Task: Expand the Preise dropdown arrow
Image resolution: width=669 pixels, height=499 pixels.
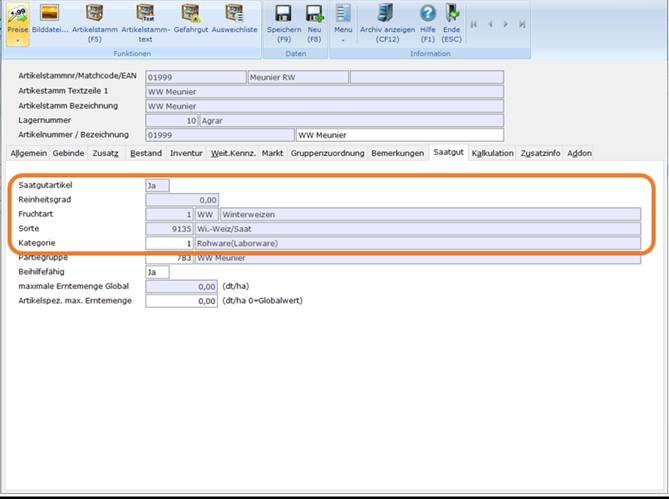Action: (18, 41)
